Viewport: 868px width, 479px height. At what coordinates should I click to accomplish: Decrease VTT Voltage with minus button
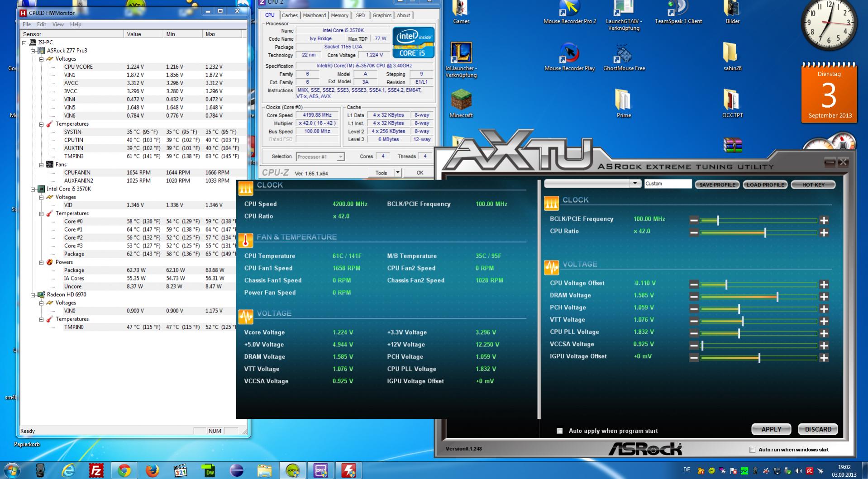tap(694, 322)
